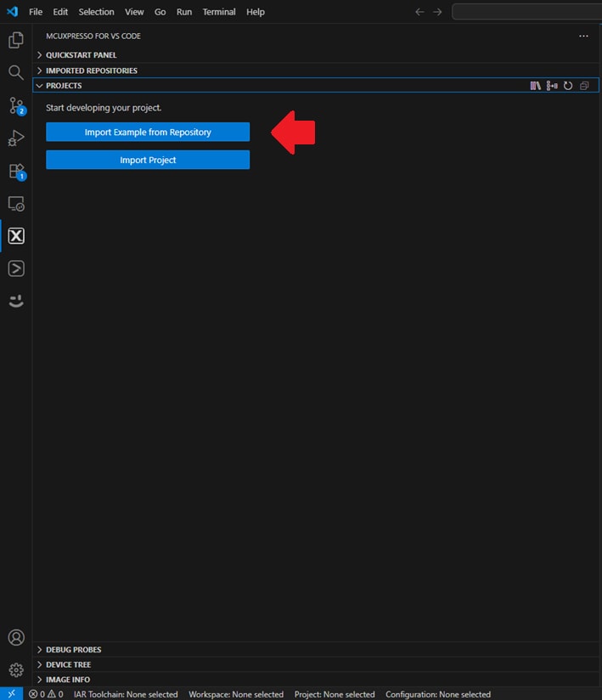Go back with the left arrow
The width and height of the screenshot is (602, 700).
(x=419, y=12)
